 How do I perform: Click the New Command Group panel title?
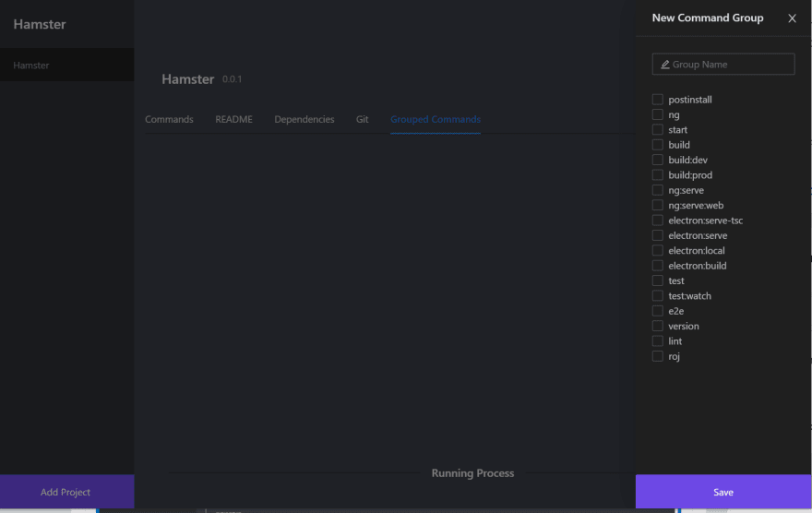708,18
